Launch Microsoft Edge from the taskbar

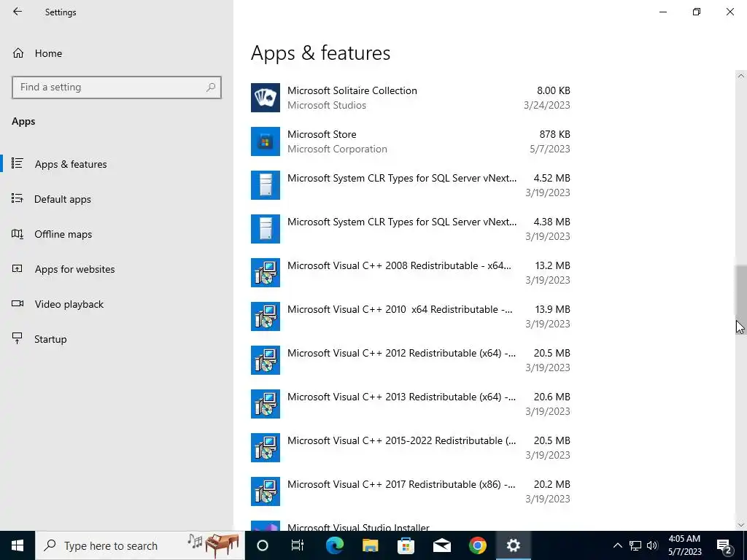tap(334, 545)
